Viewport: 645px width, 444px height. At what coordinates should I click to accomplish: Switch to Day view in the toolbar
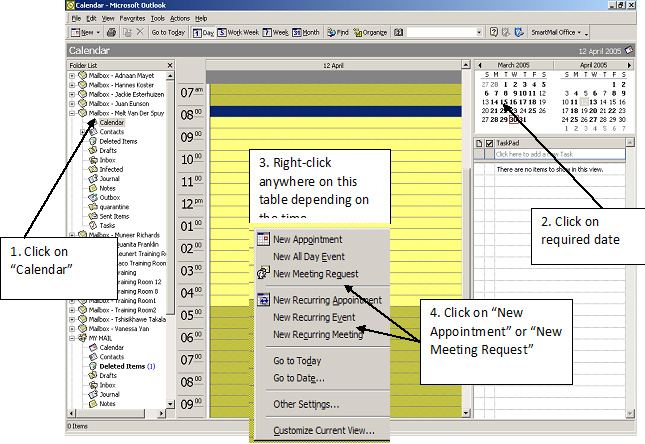pos(203,32)
